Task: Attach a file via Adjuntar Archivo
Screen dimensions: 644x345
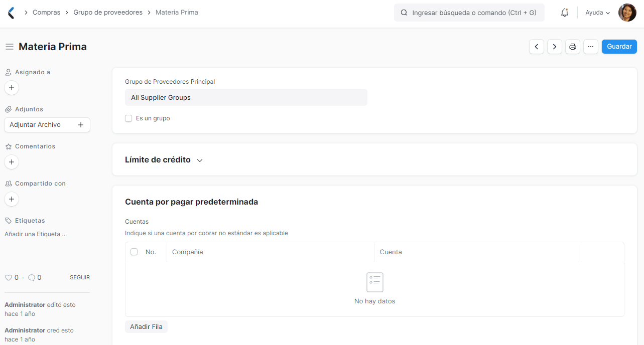Action: 47,125
